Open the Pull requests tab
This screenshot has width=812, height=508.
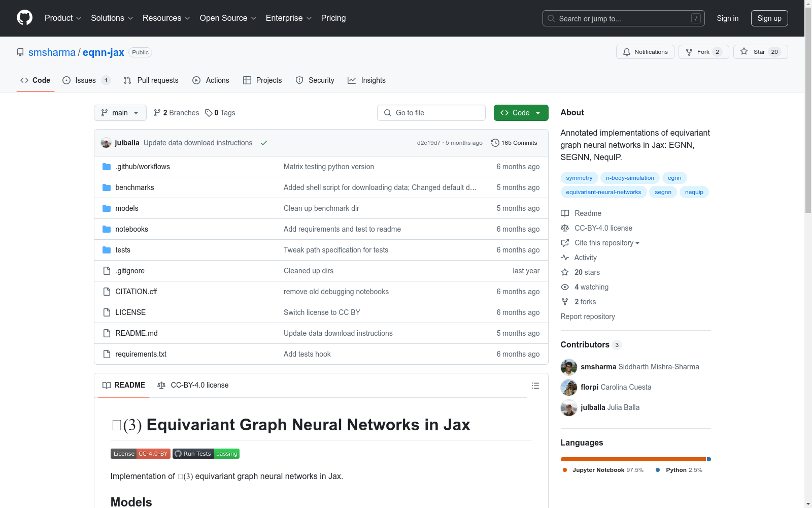click(x=151, y=80)
